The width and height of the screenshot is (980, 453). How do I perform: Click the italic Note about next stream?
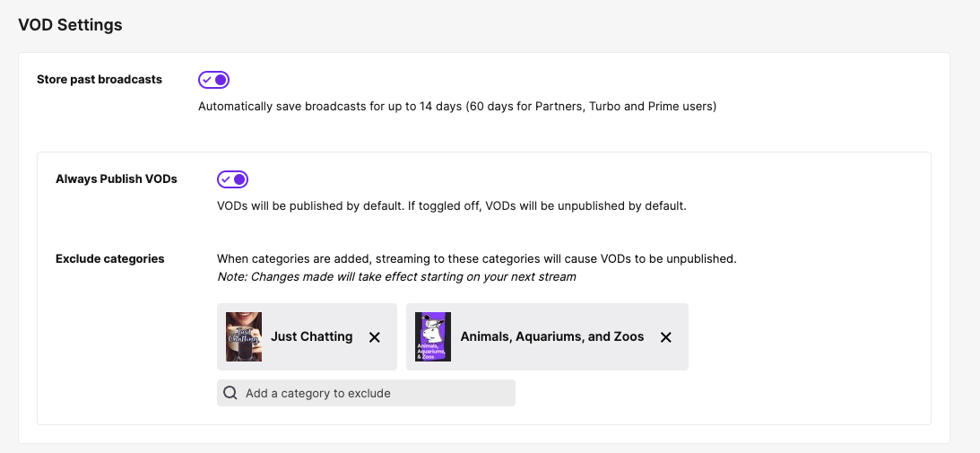point(397,276)
